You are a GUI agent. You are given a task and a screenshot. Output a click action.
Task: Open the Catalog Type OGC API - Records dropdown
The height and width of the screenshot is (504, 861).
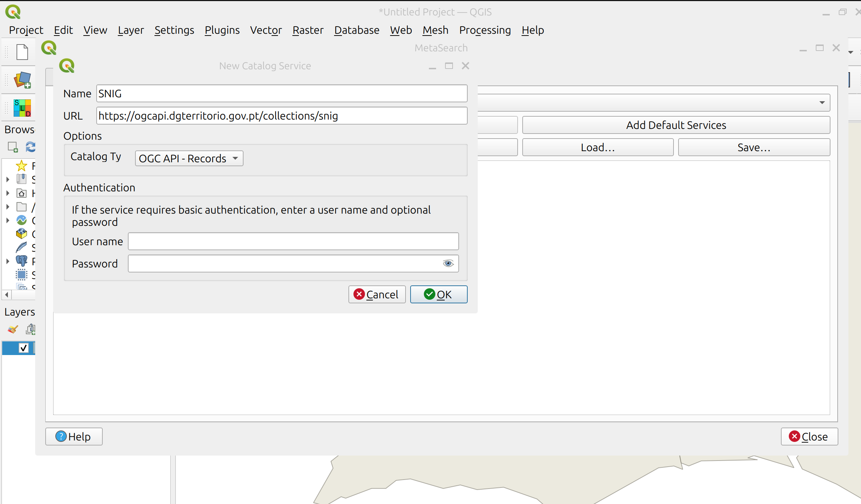(x=189, y=158)
